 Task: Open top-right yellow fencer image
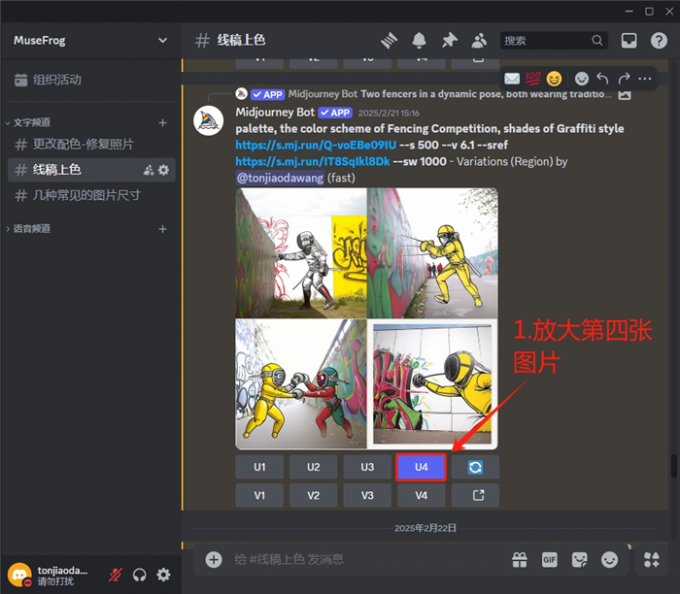click(x=432, y=253)
